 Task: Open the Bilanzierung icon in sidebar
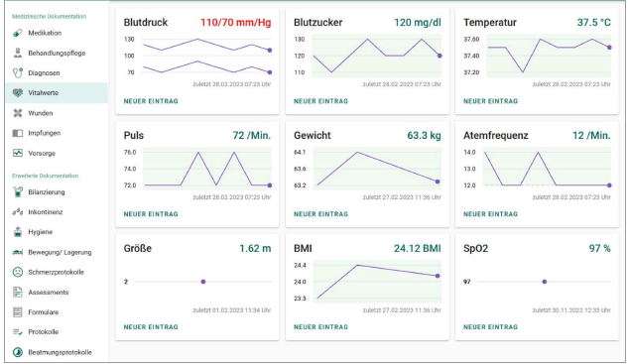click(18, 191)
